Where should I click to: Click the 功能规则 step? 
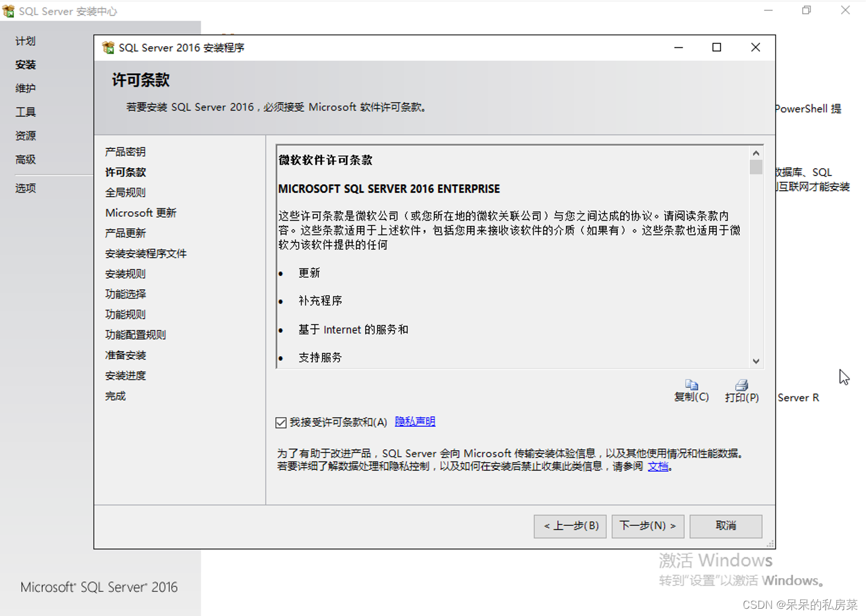126,314
